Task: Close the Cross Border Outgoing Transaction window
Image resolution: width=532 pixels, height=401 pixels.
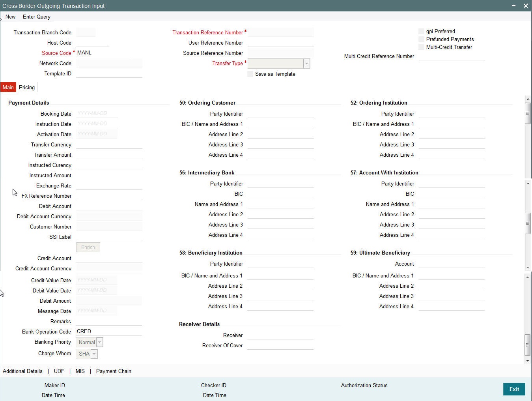Action: (526, 6)
